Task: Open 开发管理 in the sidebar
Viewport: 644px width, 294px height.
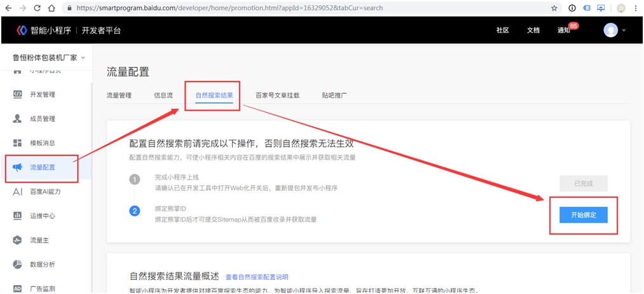Action: pos(42,95)
